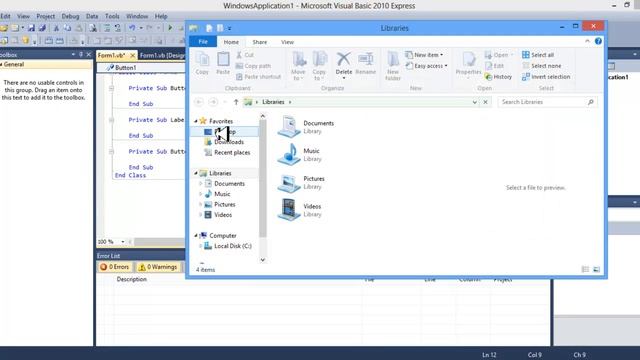Click General group in Toolbox
The image size is (640, 360).
coord(46,64)
